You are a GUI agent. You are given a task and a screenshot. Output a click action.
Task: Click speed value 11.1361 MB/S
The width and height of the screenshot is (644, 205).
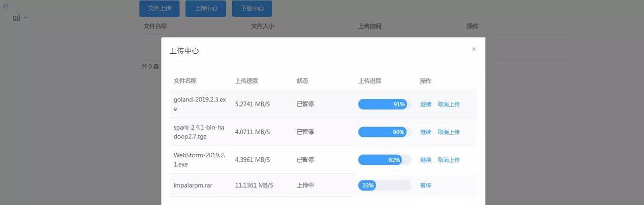pyautogui.click(x=254, y=185)
